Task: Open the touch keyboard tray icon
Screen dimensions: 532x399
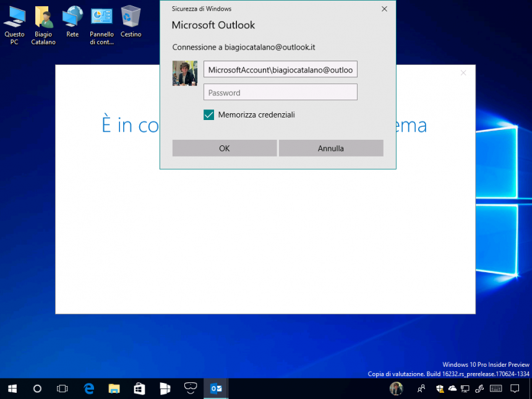Action: [496, 388]
